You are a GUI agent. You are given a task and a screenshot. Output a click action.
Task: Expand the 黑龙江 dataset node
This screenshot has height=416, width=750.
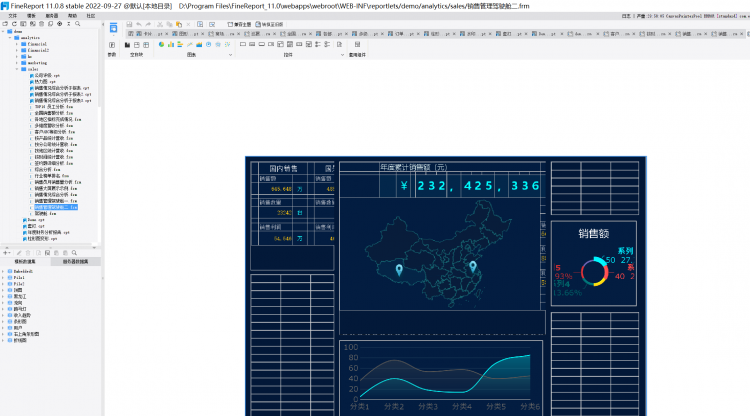(3, 296)
